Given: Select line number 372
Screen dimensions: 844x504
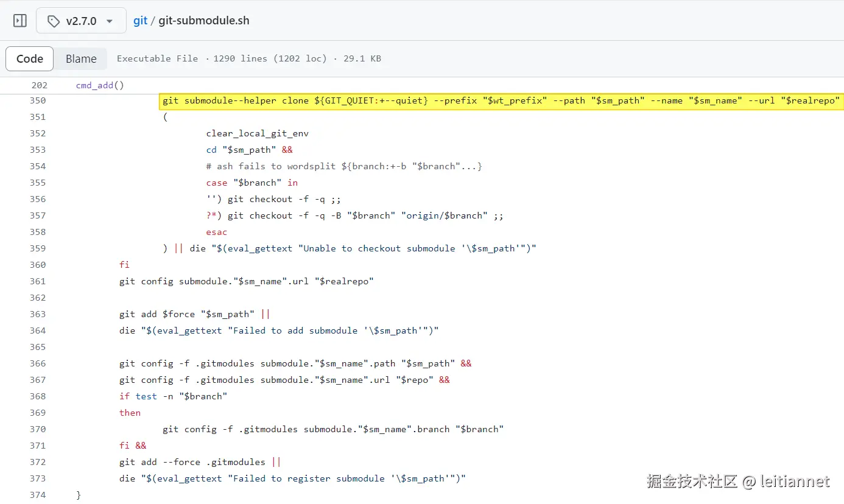Looking at the screenshot, I should point(38,462).
